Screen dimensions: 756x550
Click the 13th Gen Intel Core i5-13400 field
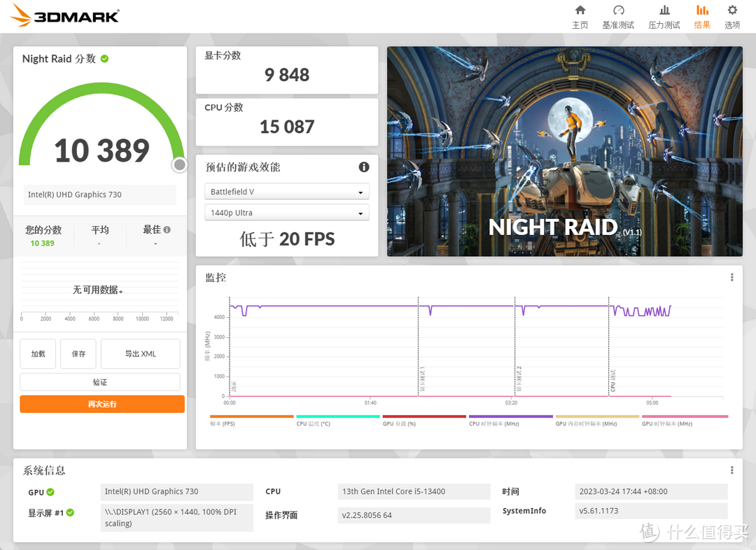click(414, 491)
